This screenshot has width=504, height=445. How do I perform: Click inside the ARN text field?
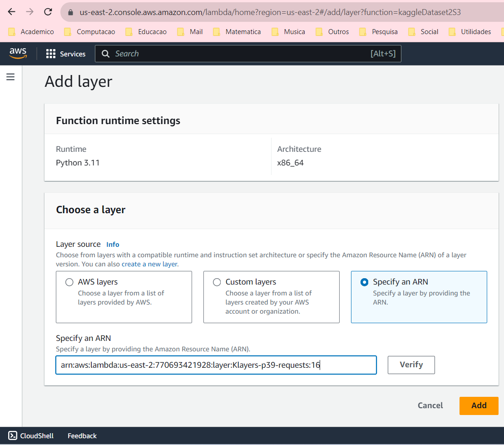pos(216,365)
